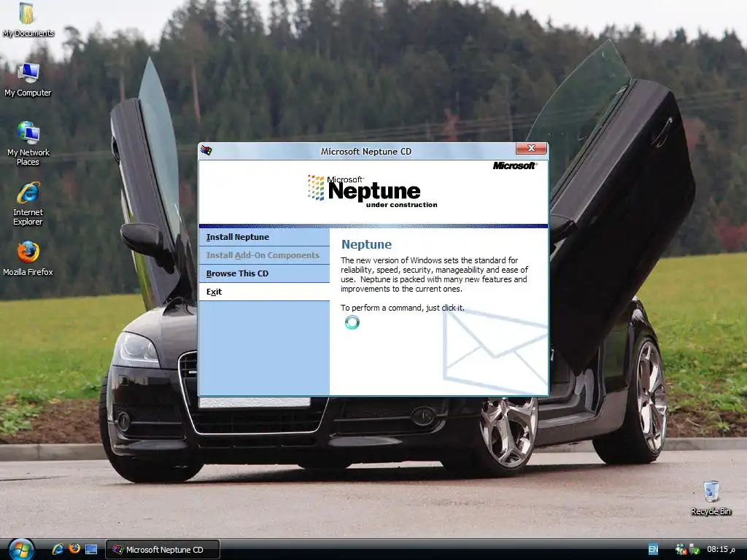The height and width of the screenshot is (560, 747).
Task: Click the Microsoft Neptune CD title bar
Action: (366, 152)
